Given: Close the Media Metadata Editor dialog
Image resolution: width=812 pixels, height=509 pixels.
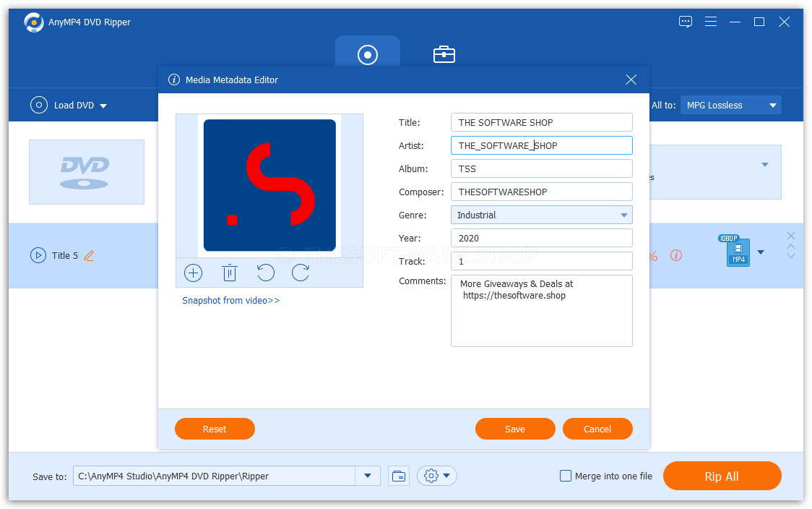Looking at the screenshot, I should coord(631,80).
